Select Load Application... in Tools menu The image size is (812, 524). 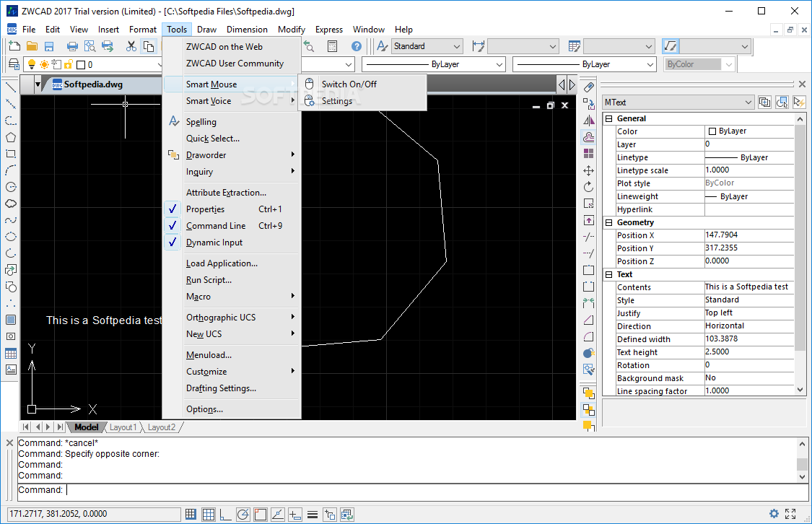(x=232, y=263)
